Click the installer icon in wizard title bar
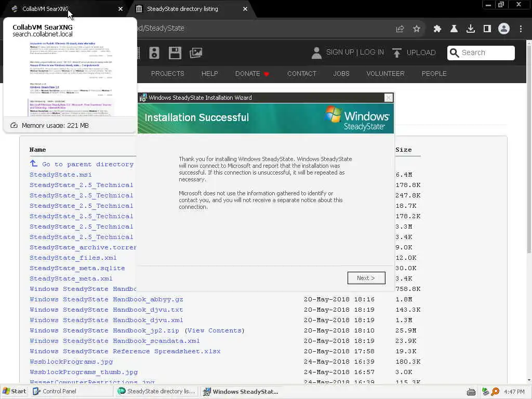This screenshot has height=399, width=532. (x=143, y=98)
